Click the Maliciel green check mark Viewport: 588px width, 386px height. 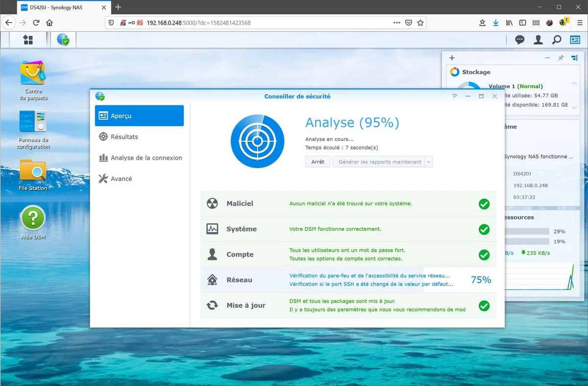click(484, 204)
